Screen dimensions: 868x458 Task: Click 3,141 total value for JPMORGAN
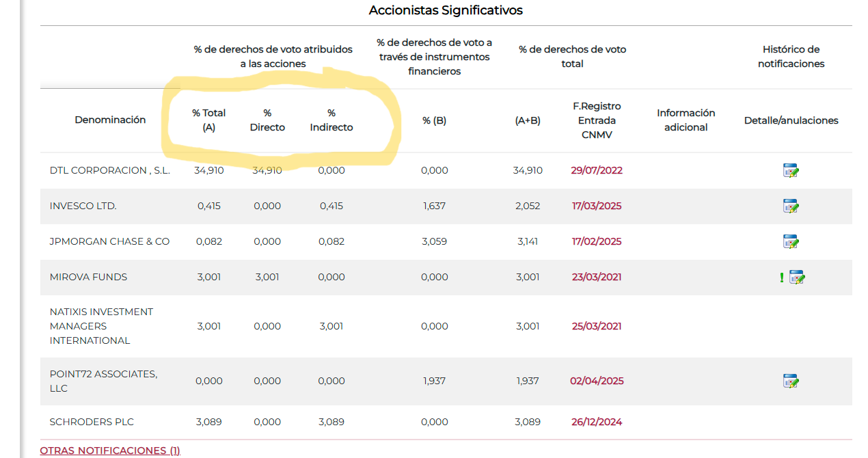528,241
